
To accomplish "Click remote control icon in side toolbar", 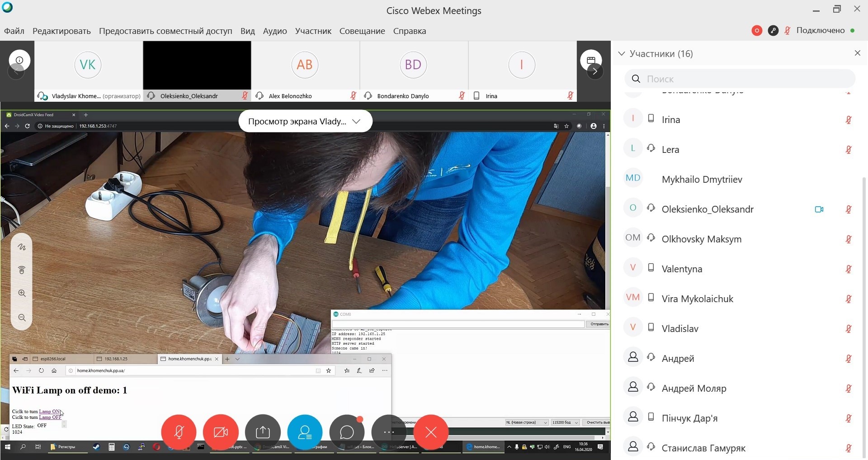I will [x=22, y=270].
